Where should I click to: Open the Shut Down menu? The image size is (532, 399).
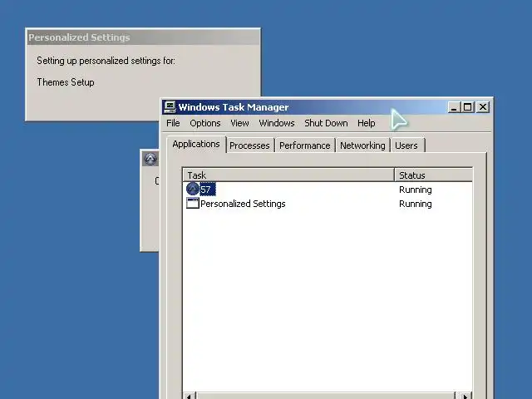point(326,123)
